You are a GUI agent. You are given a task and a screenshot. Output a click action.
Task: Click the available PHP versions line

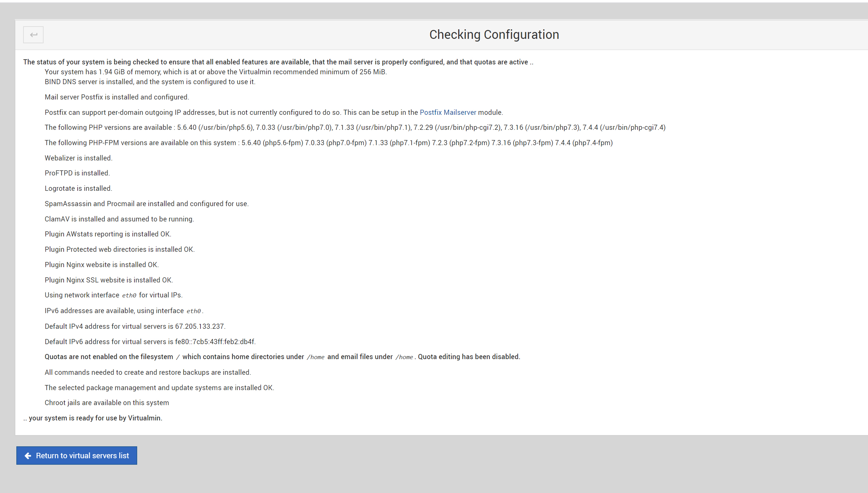tap(355, 127)
